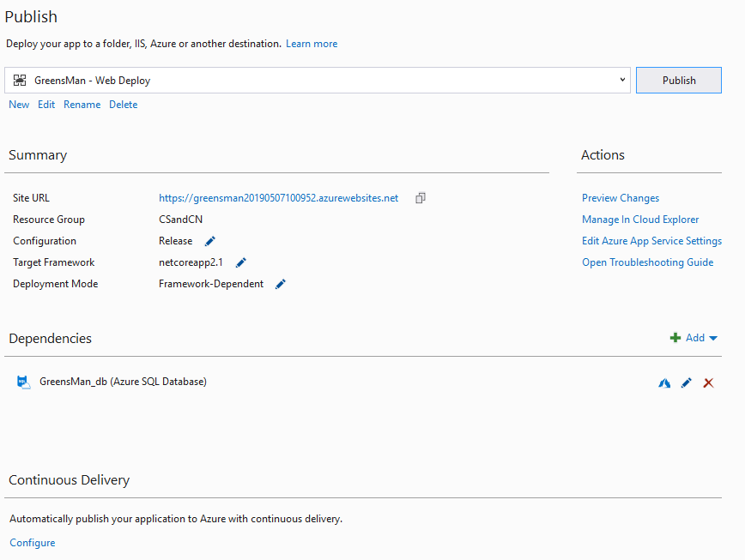
Task: Click the Azure SQL Database icon for GreensMan_db
Action: (23, 382)
